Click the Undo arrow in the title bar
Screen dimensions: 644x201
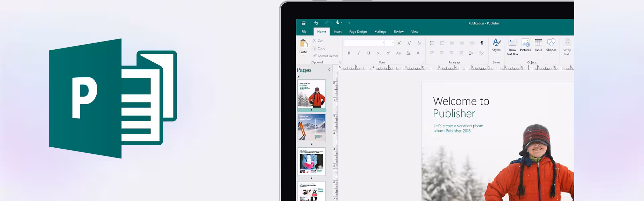pos(316,23)
